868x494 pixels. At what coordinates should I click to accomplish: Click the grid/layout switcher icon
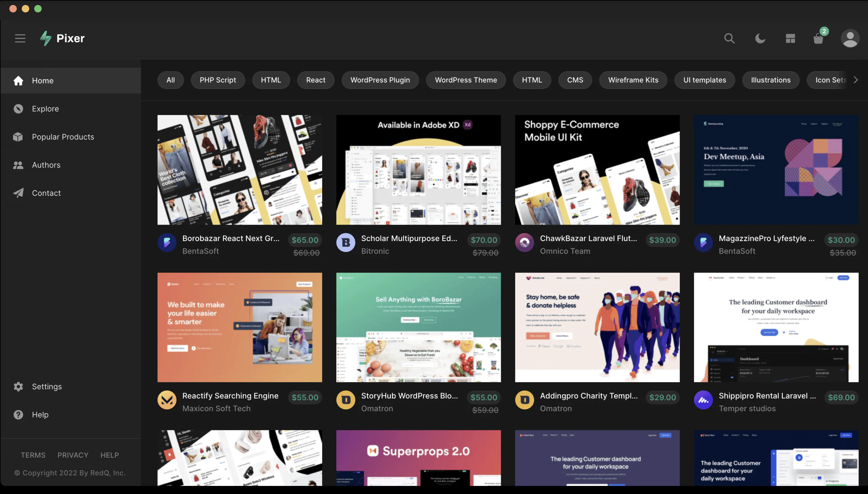pos(790,38)
